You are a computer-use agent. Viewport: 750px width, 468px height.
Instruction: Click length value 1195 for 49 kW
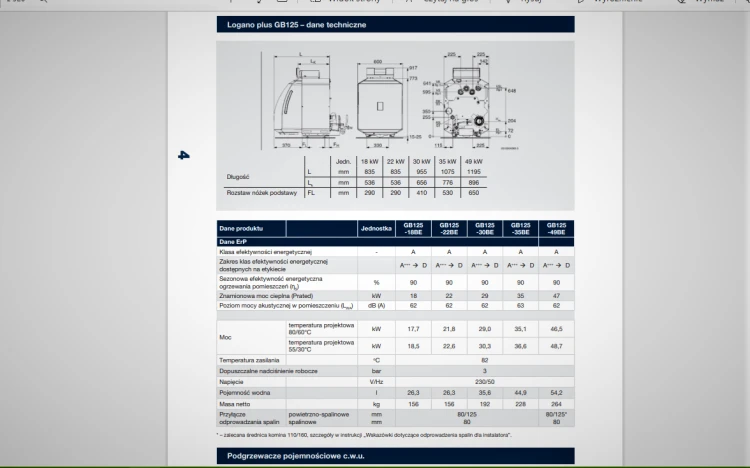[474, 172]
